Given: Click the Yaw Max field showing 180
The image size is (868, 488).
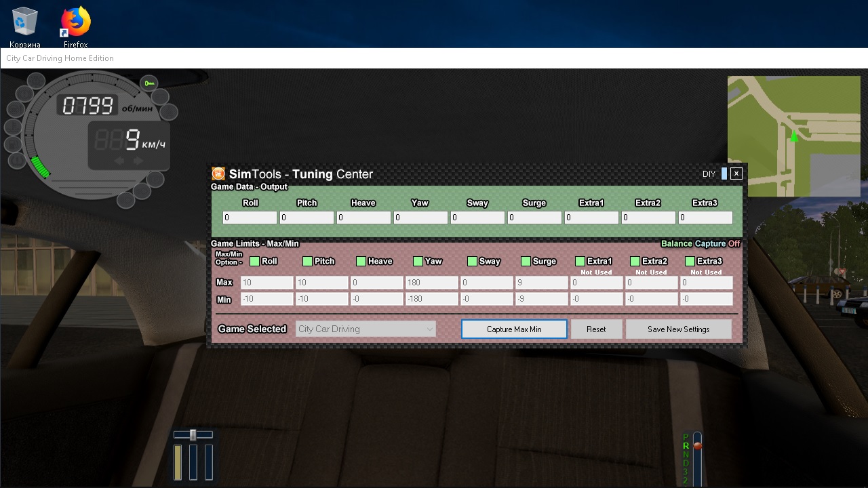Looking at the screenshot, I should coord(432,283).
